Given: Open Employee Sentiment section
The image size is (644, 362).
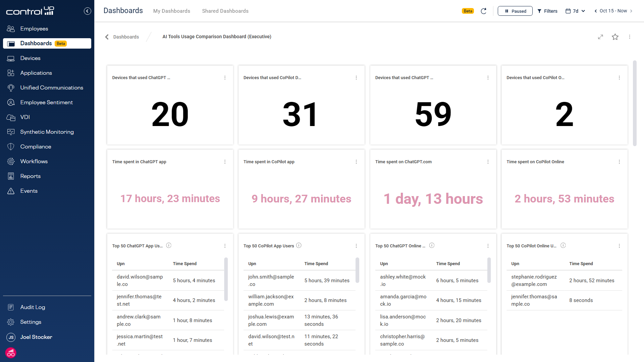Looking at the screenshot, I should [47, 103].
